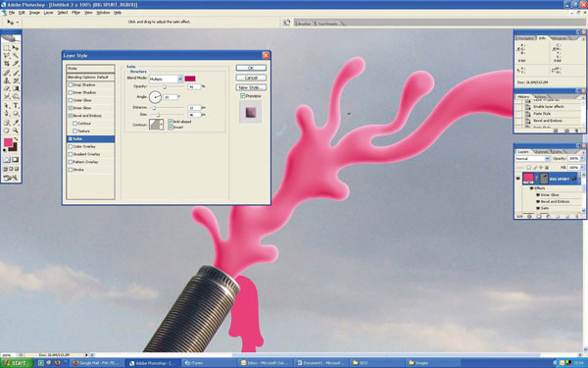Click the Opacity percent input field
This screenshot has height=368, width=588.
tap(194, 86)
